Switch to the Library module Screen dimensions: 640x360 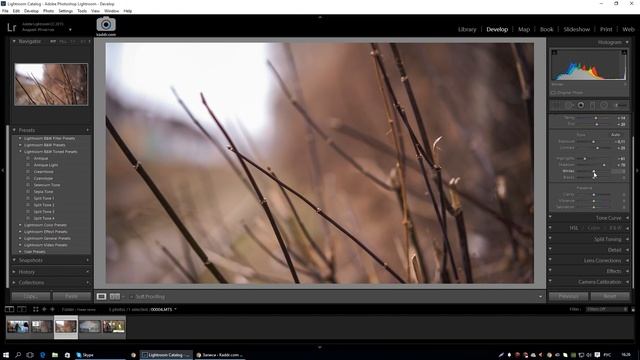pyautogui.click(x=467, y=29)
